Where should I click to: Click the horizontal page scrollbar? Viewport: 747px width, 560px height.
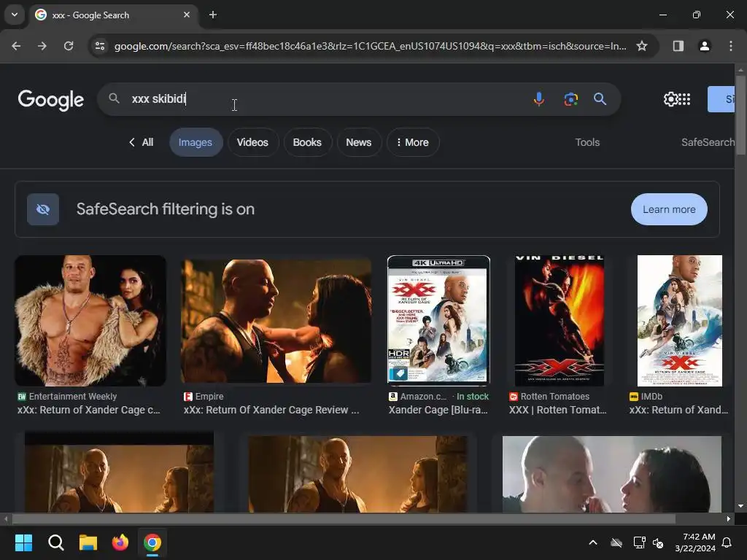[x=344, y=518]
